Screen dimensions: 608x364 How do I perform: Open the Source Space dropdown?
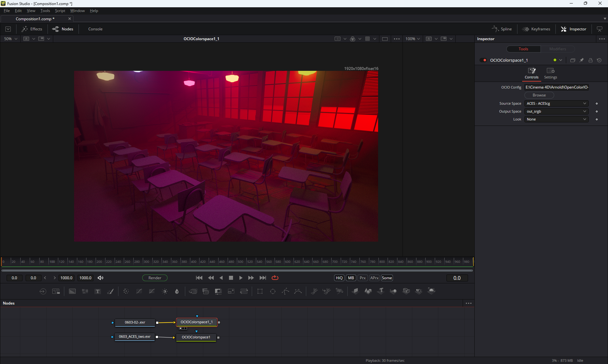556,103
